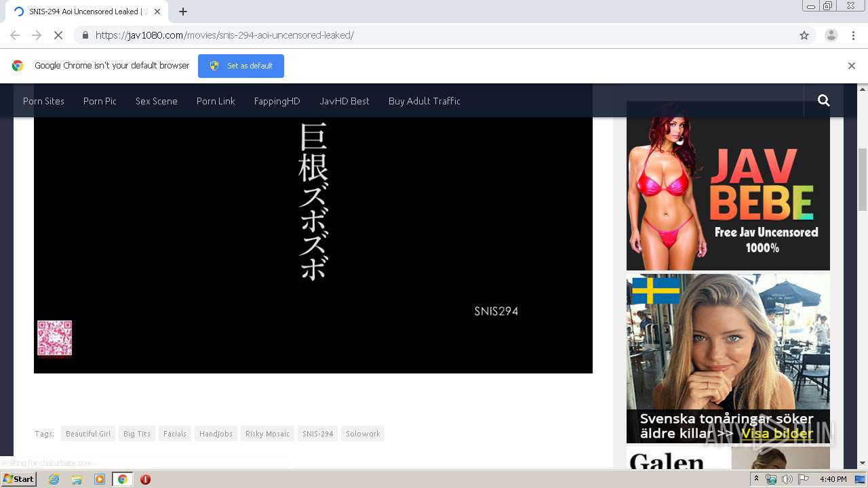Click the JAV BEBE banner ad
868x488 pixels.
[728, 186]
